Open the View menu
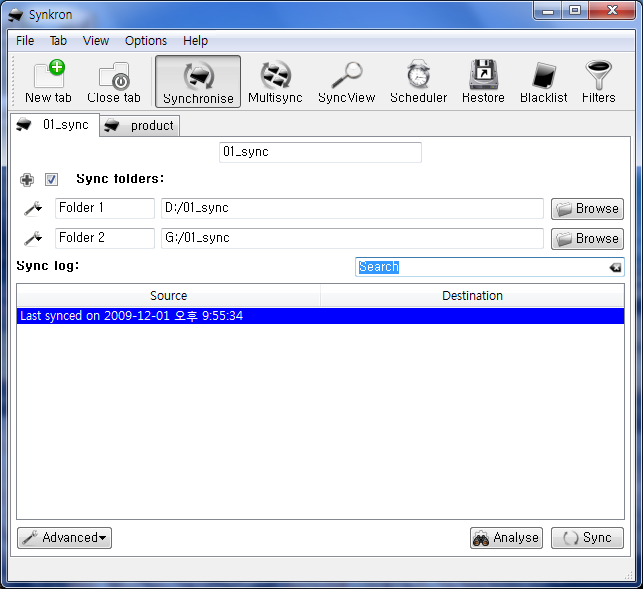 point(96,41)
